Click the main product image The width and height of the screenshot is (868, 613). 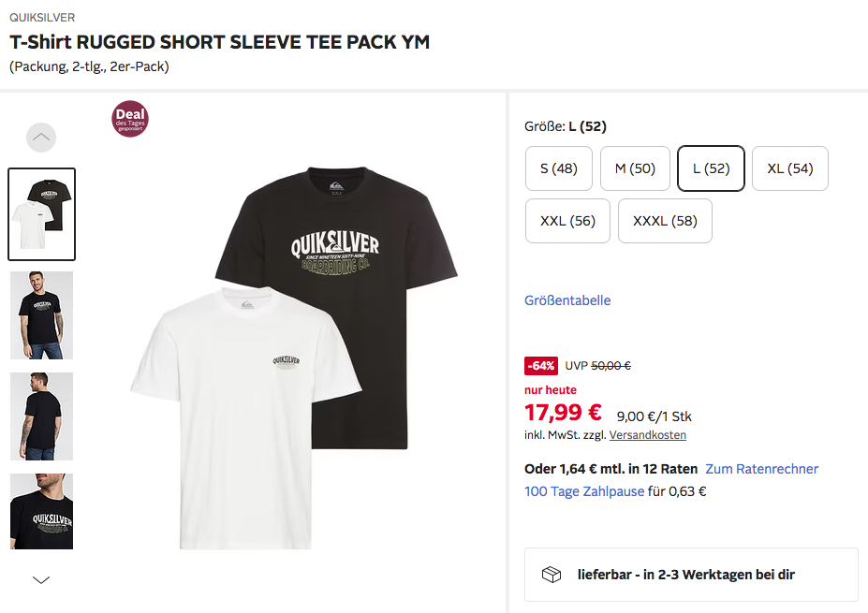click(295, 354)
